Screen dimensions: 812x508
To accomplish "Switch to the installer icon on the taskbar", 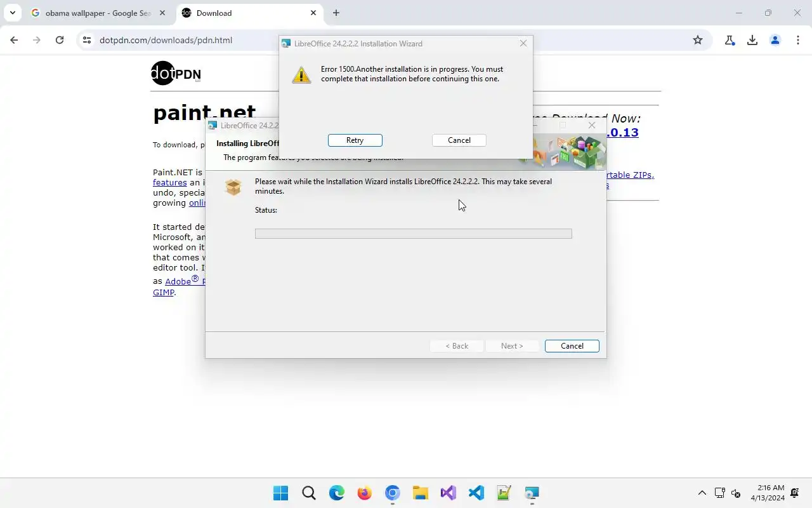I will (x=532, y=493).
